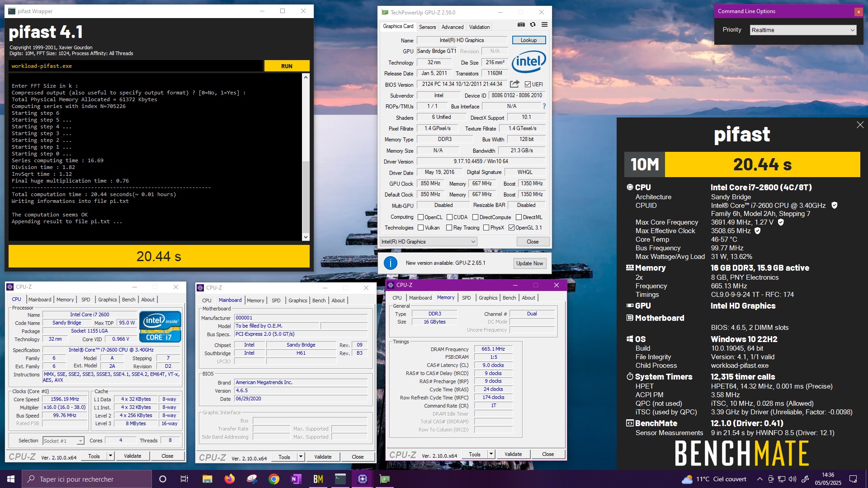This screenshot has width=868, height=488.
Task: Open the Intel(R) HD Graphics GPU selector dropdown
Action: click(x=428, y=242)
